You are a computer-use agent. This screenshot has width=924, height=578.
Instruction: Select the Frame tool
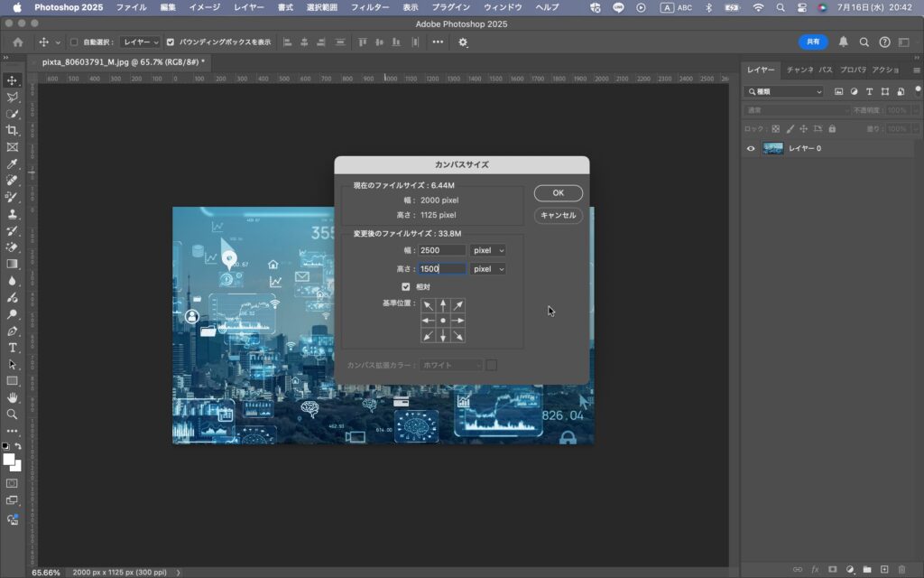click(x=12, y=147)
